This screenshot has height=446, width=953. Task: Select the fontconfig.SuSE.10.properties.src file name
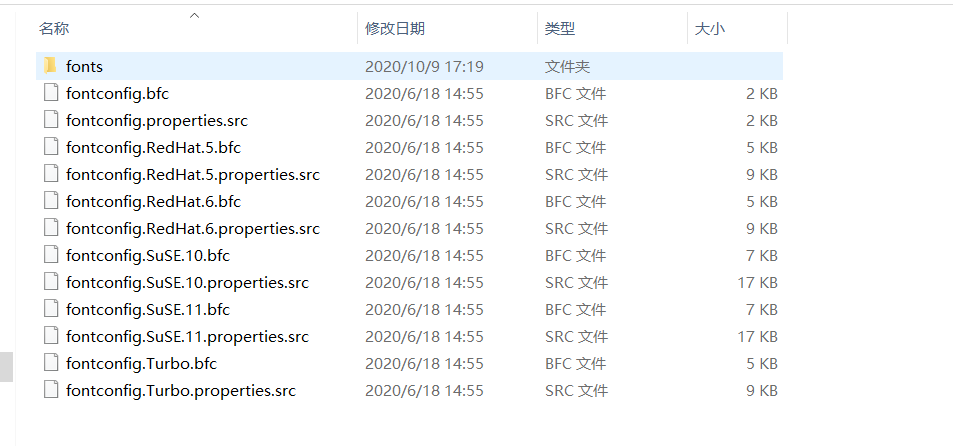187,282
